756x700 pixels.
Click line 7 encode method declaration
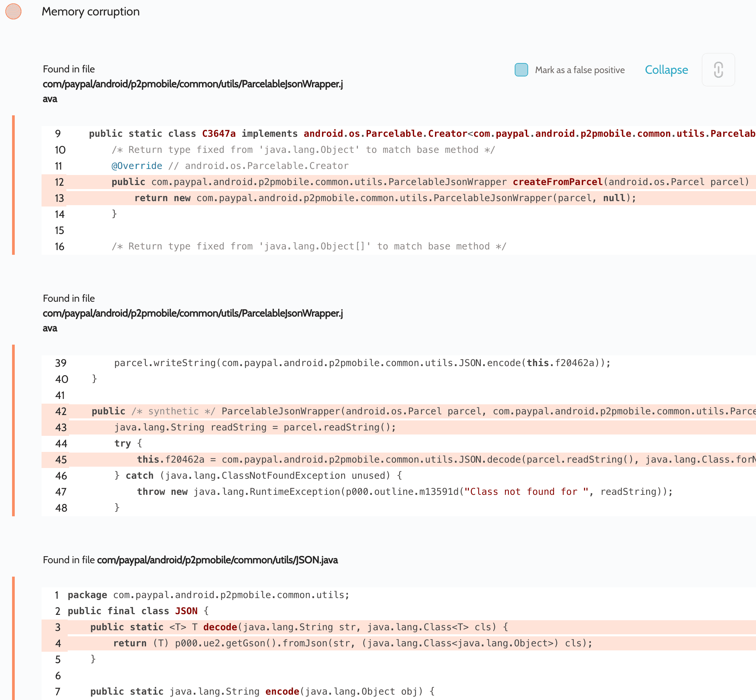pos(262,691)
